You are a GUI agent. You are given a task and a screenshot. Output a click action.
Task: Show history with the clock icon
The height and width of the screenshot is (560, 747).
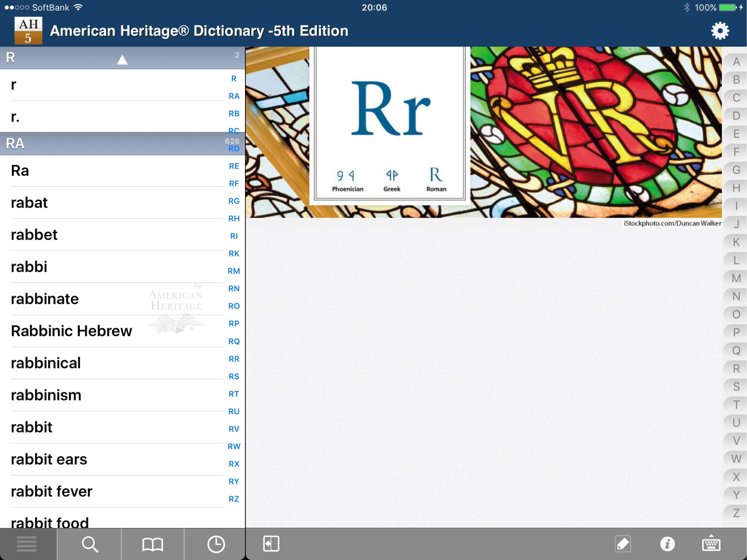click(x=216, y=544)
